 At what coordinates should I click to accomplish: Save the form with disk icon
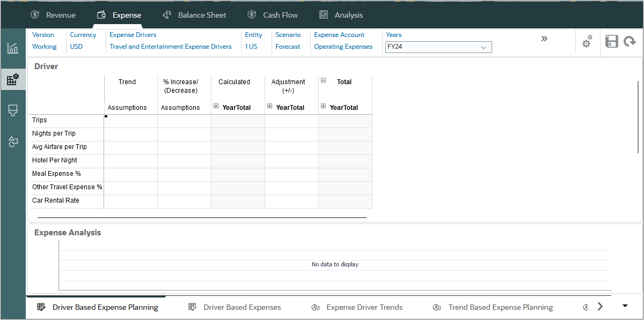click(612, 41)
